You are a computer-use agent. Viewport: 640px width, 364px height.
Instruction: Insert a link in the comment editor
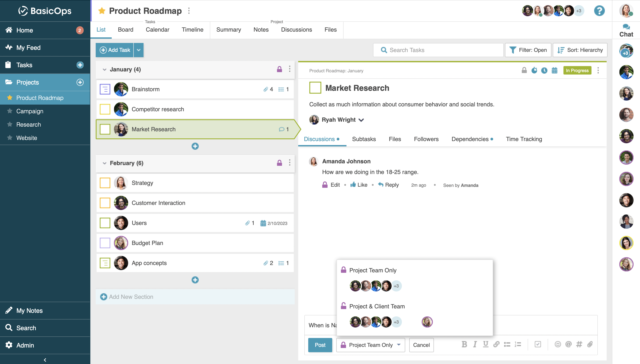click(x=496, y=344)
